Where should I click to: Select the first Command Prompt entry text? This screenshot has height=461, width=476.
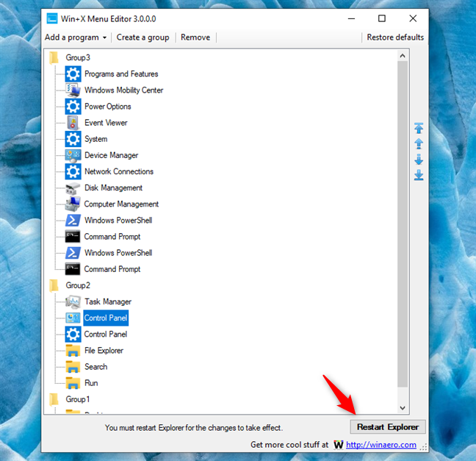click(112, 237)
